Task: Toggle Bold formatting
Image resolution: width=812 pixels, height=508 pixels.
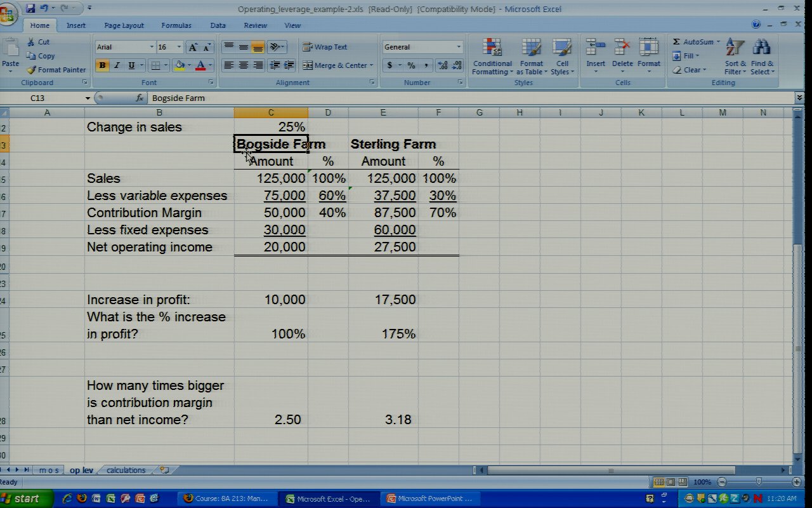Action: tap(101, 65)
